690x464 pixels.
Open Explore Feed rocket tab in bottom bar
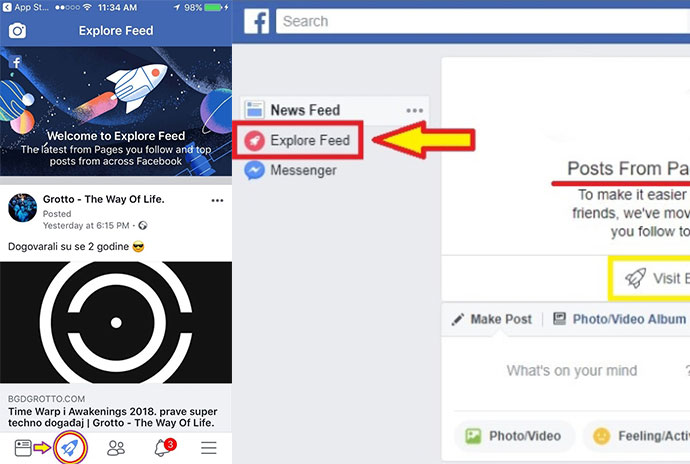point(70,448)
